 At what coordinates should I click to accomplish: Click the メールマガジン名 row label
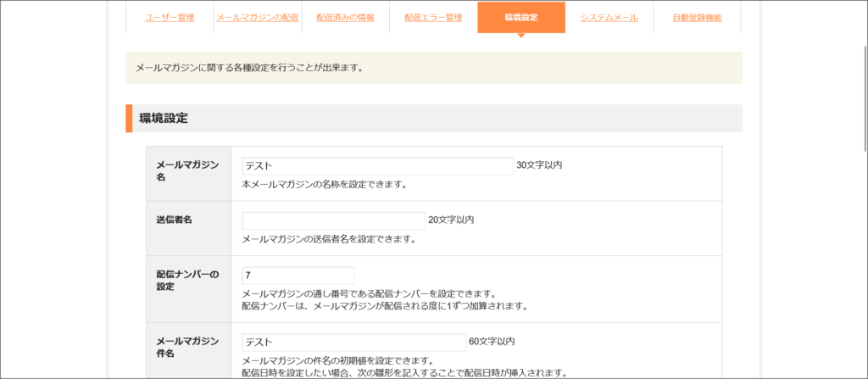coord(187,171)
